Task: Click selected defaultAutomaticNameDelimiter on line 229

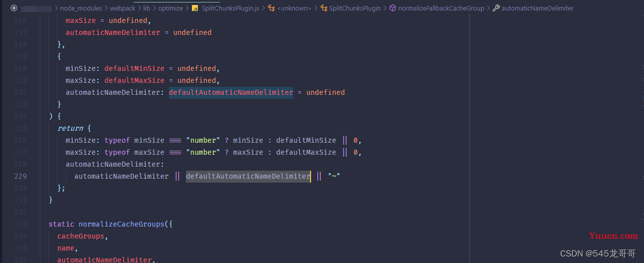Action: click(248, 176)
